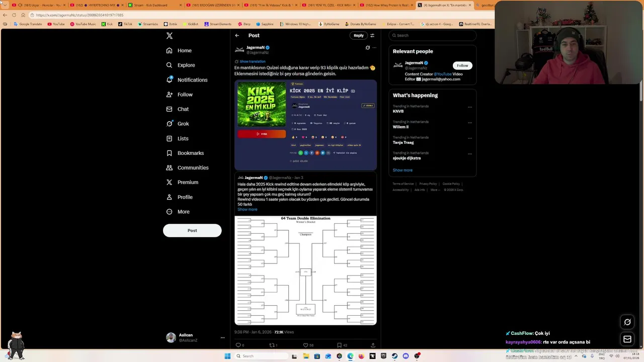644x362 pixels.
Task: Open Steam from the taskbar
Action: (394, 356)
